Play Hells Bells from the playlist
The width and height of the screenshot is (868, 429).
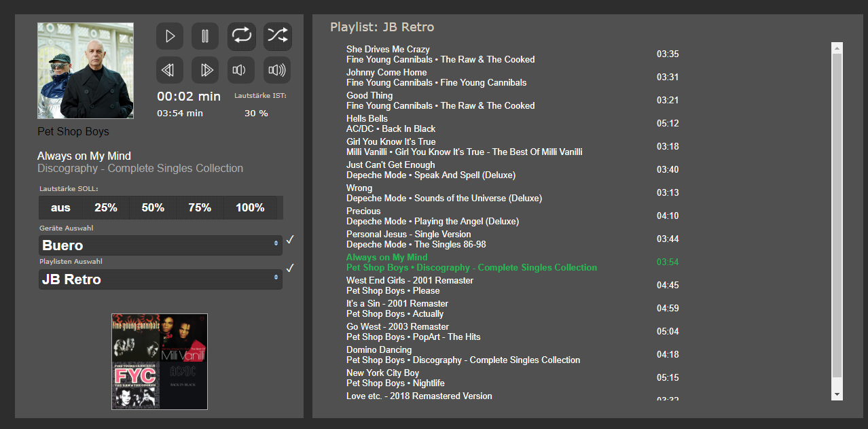coord(367,119)
